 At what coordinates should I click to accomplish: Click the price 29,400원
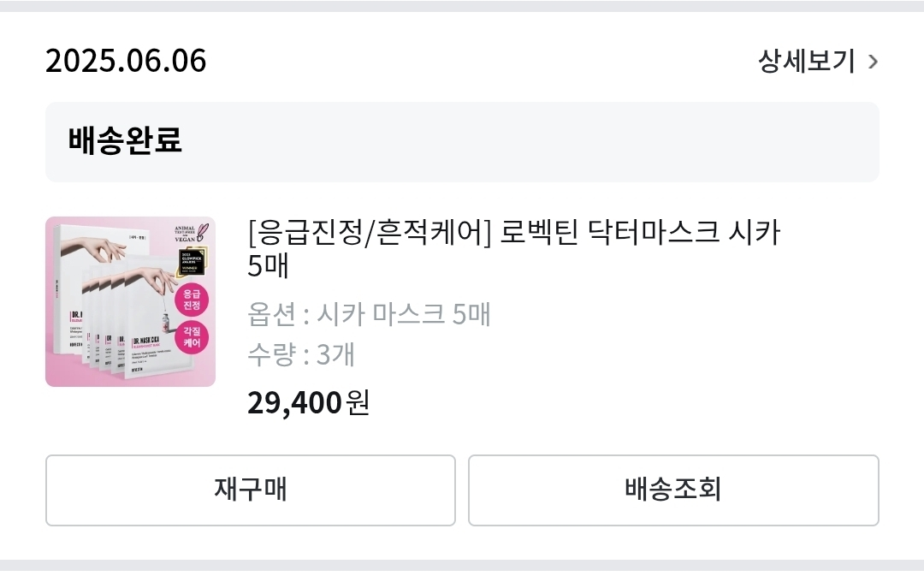(307, 402)
